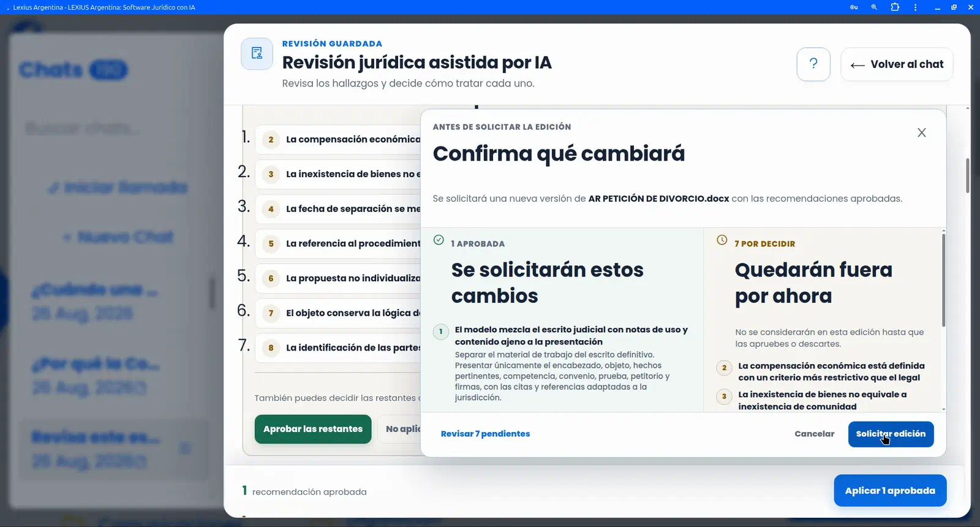Click the number 2 badge in the findings list
The height and width of the screenshot is (527, 980).
[271, 140]
